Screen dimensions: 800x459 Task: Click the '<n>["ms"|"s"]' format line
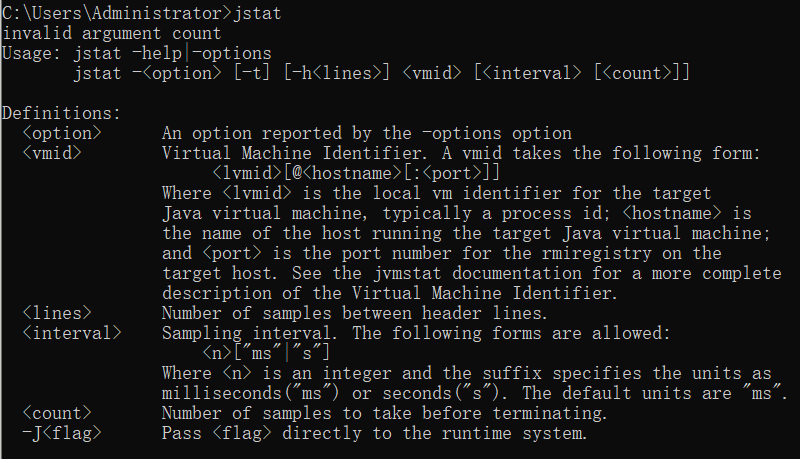pos(266,353)
